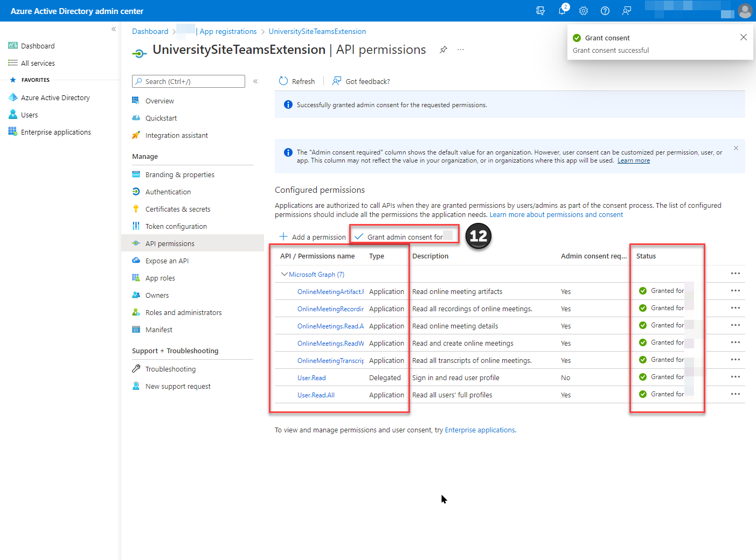Click Grant admin consent button

[x=404, y=237]
